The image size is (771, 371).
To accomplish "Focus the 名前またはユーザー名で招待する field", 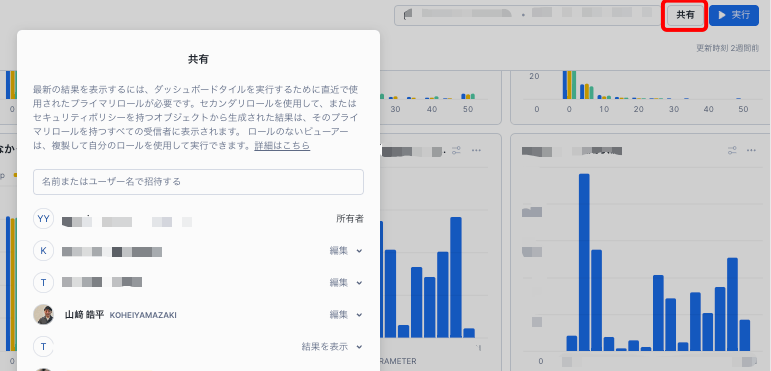I will [x=199, y=182].
